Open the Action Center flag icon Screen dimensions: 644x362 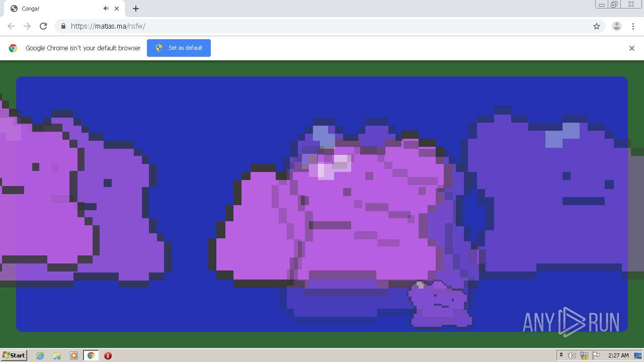coord(596,355)
